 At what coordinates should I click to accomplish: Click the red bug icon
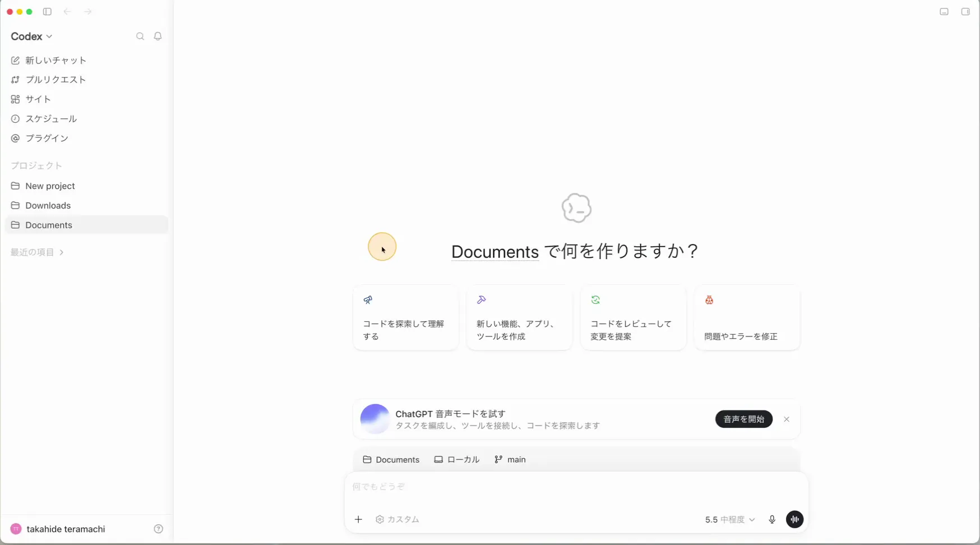coord(709,300)
